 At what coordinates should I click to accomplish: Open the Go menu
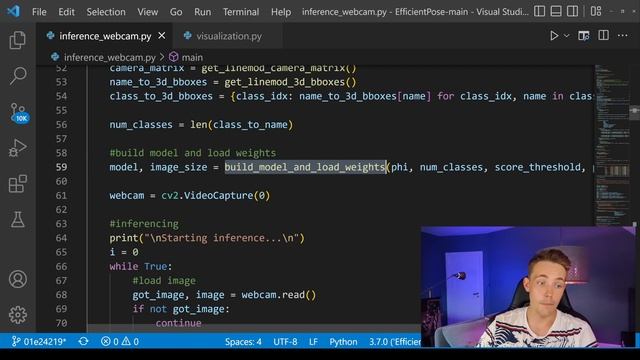pyautogui.click(x=176, y=12)
